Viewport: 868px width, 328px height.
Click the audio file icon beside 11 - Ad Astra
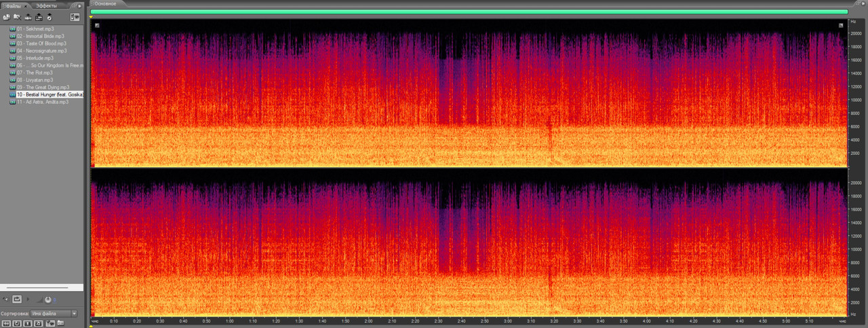(x=12, y=102)
